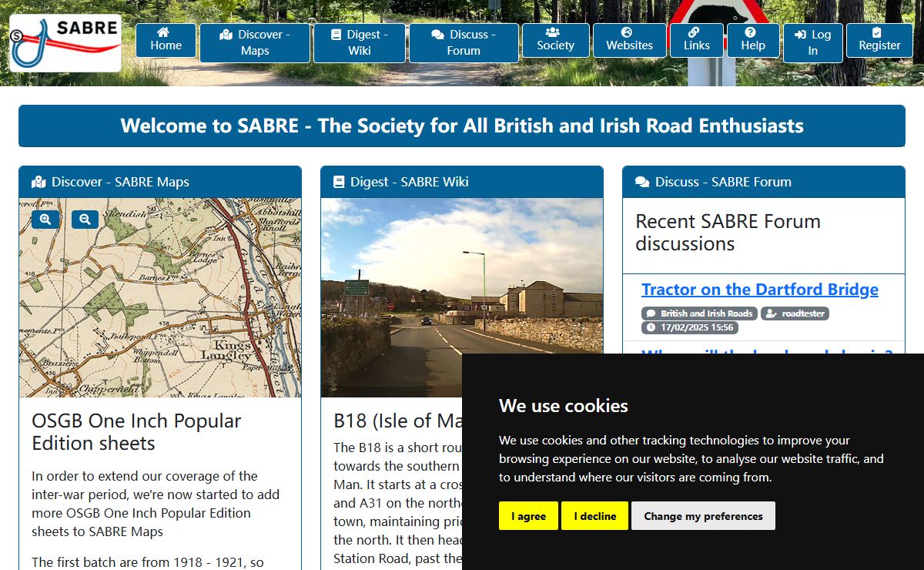Click the Kings Langley map preview
924x570 pixels.
pos(160,298)
